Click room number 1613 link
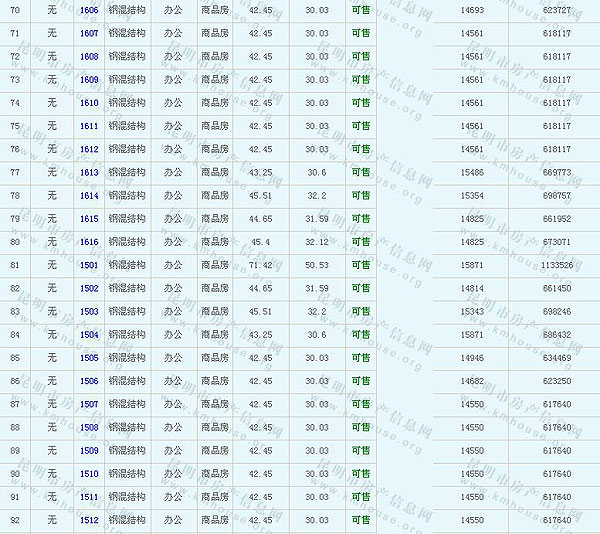Viewport: 600px width, 534px height. (89, 172)
